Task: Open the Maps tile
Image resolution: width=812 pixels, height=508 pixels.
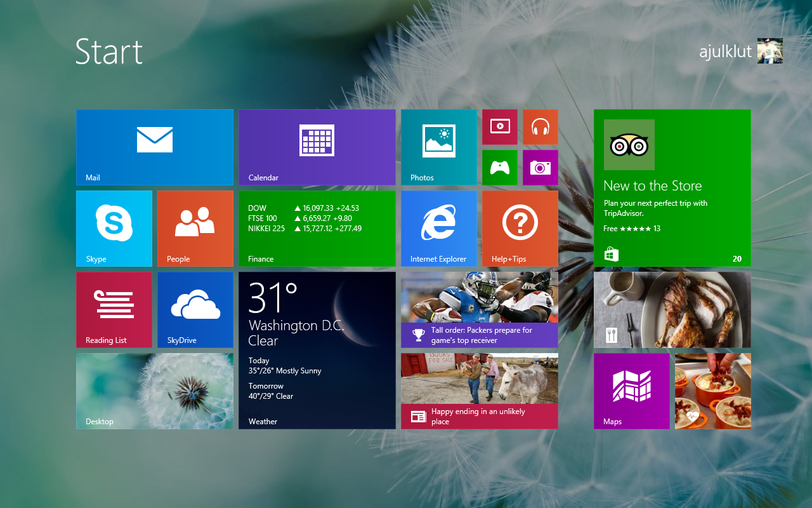Action: (632, 391)
